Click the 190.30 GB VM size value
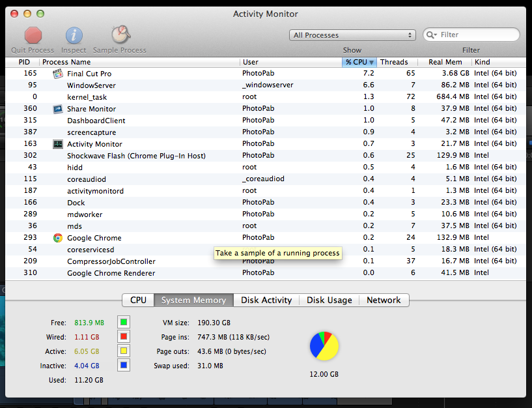 tap(214, 323)
